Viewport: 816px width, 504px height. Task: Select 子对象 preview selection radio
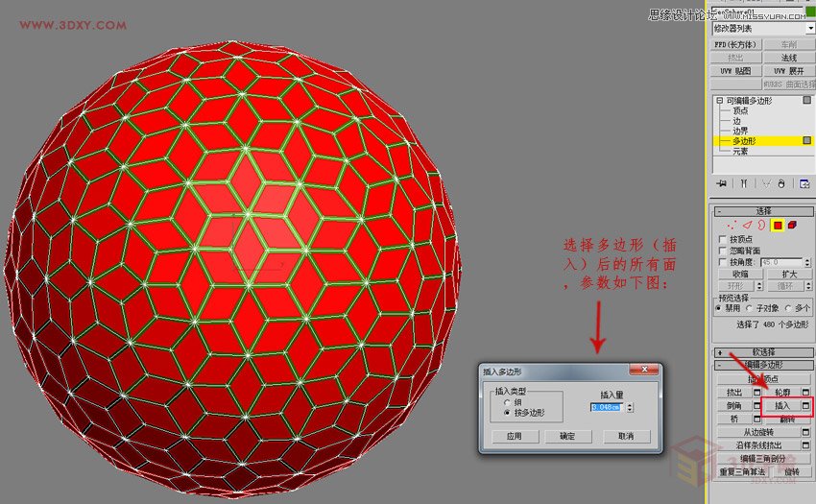750,308
